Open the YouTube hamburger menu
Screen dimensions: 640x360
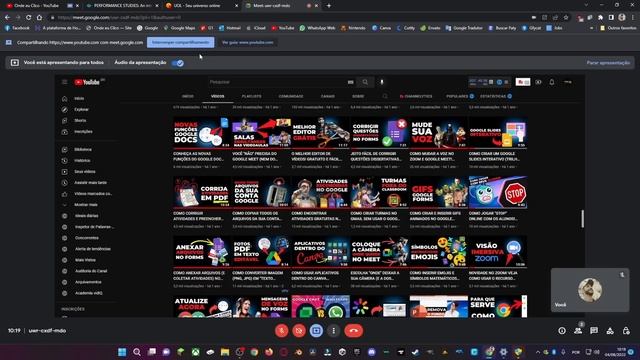click(x=64, y=82)
